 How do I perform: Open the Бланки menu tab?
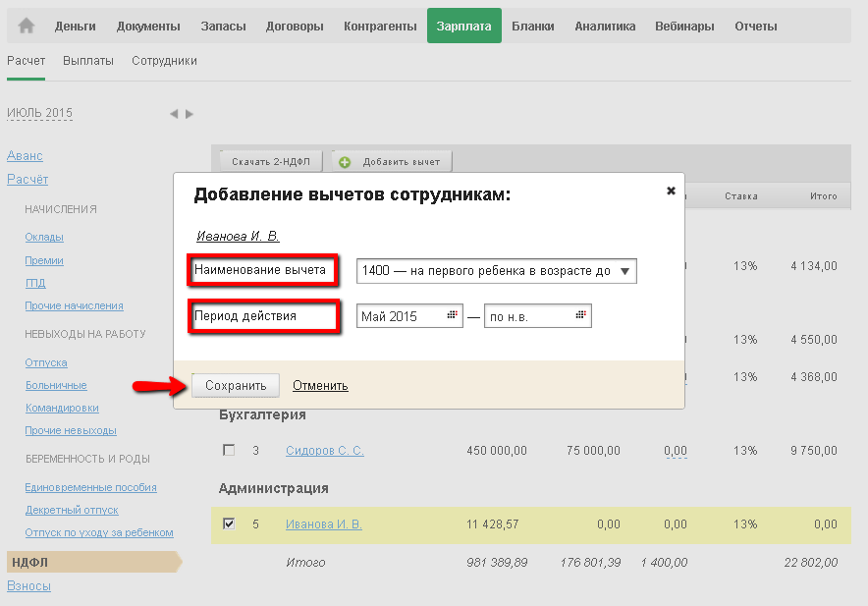click(533, 27)
